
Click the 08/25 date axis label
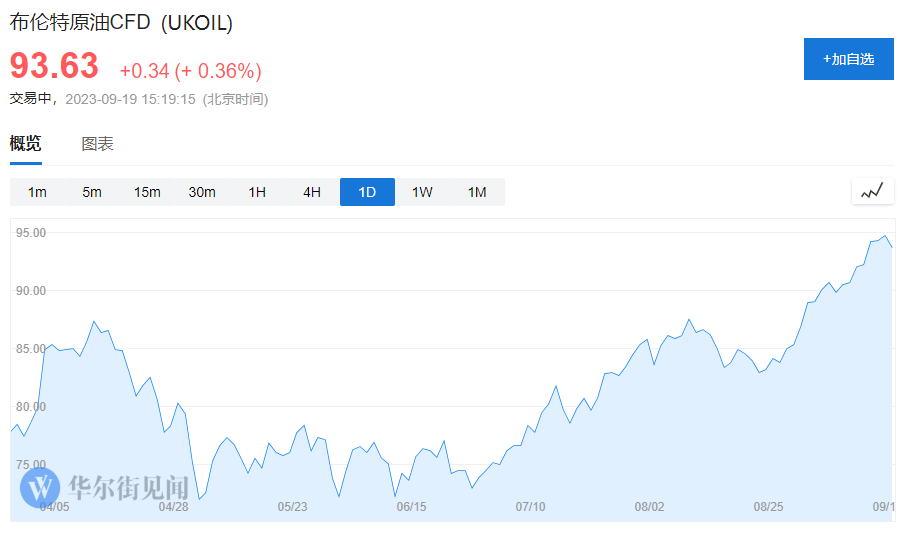768,507
